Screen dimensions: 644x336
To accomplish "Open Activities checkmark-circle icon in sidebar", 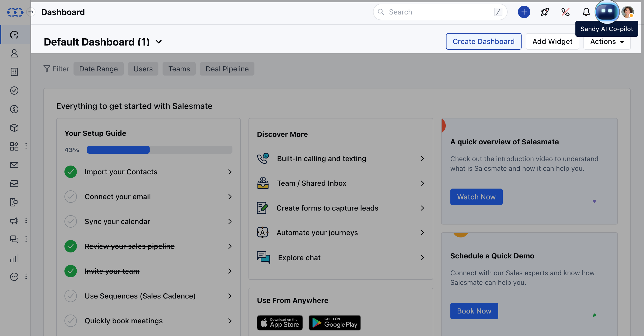I will (14, 91).
